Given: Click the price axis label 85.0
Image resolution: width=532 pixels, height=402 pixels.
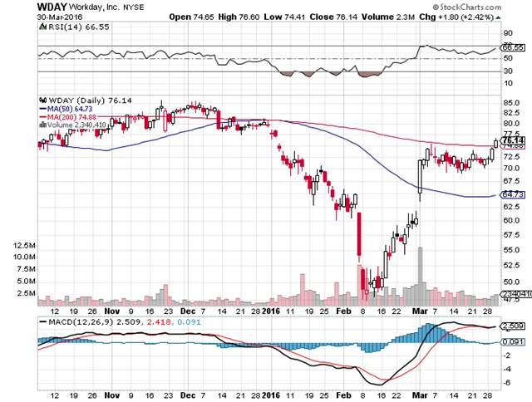Looking at the screenshot, I should click(x=511, y=103).
